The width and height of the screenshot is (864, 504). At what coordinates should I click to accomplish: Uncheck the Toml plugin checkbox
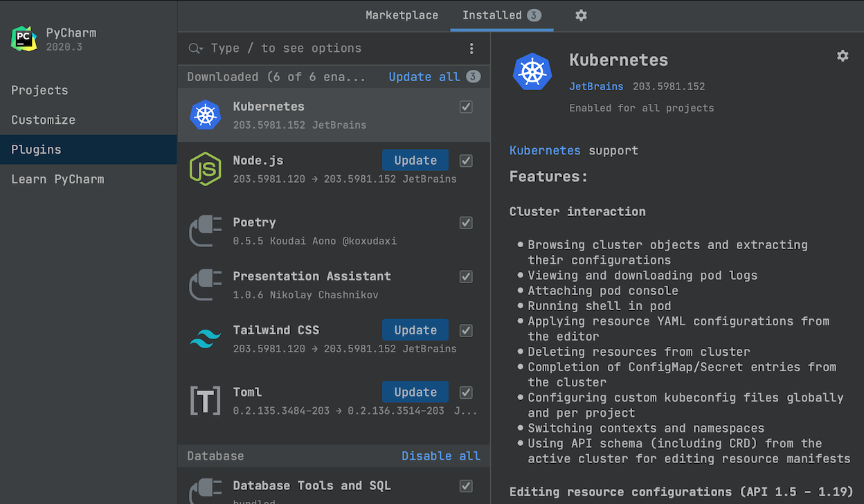coord(466,393)
